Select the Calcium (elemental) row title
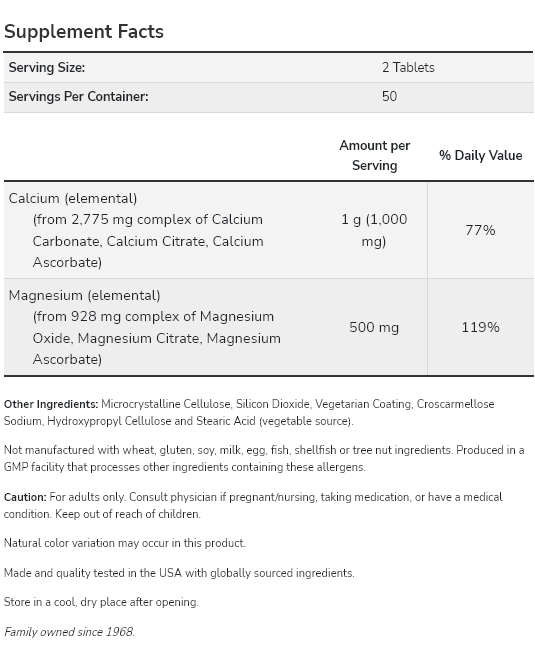The height and width of the screenshot is (652, 535). 73,198
